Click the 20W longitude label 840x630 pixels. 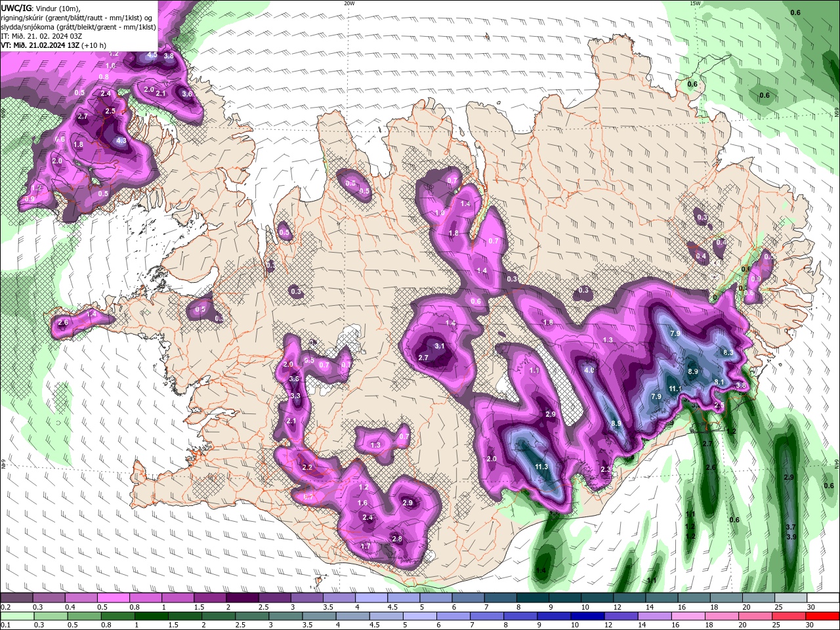coord(349,3)
